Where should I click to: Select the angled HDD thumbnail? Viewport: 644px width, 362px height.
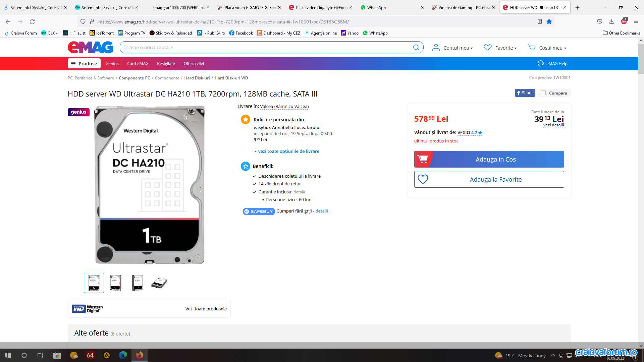pos(159,283)
